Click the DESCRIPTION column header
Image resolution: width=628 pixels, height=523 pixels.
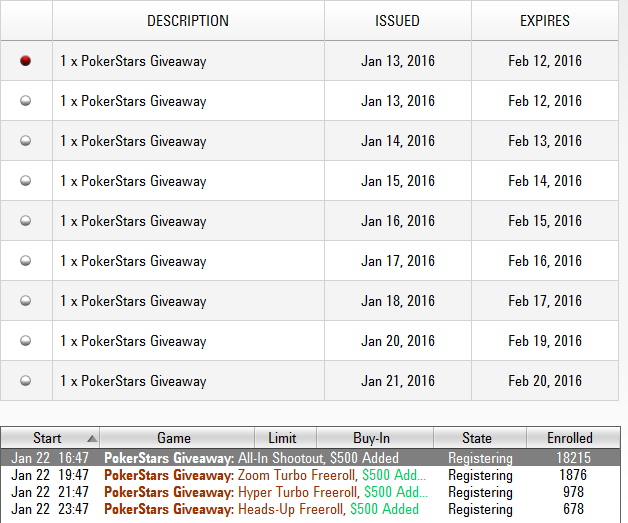[188, 21]
